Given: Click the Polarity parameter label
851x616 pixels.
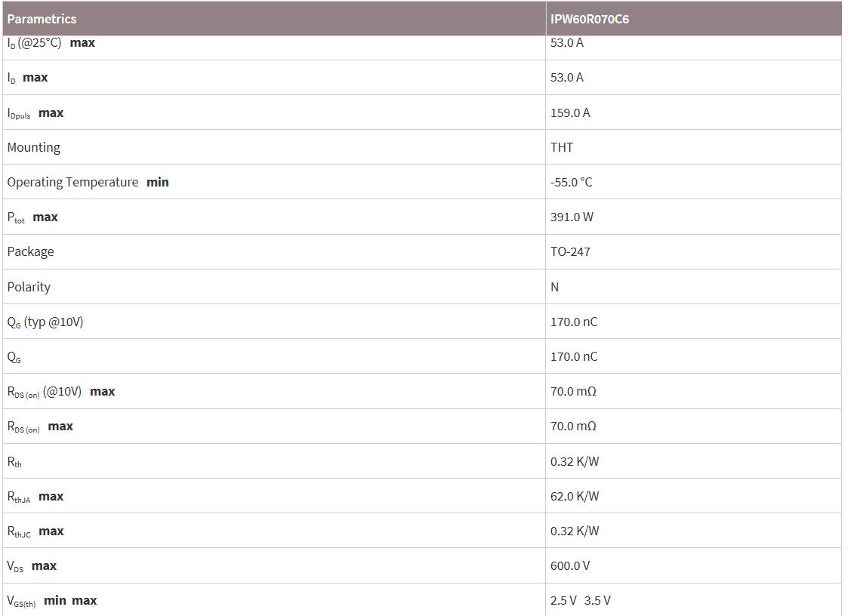Looking at the screenshot, I should (29, 287).
